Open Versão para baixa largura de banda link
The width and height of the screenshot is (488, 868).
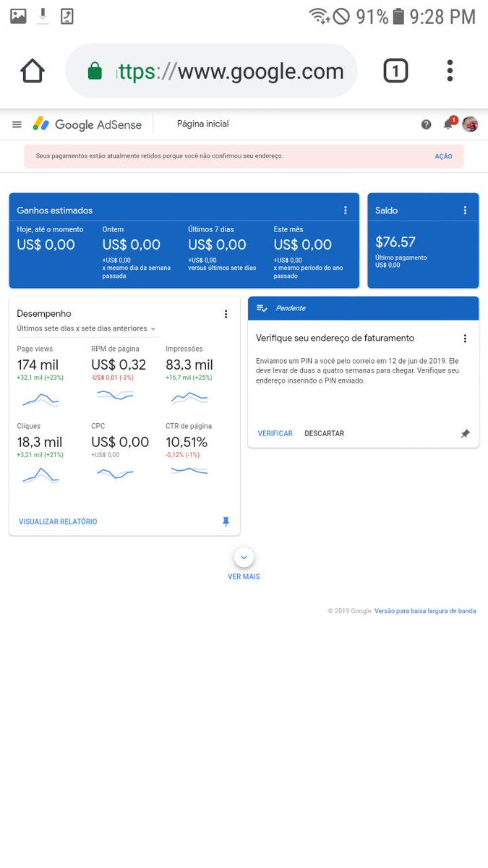[x=425, y=610]
